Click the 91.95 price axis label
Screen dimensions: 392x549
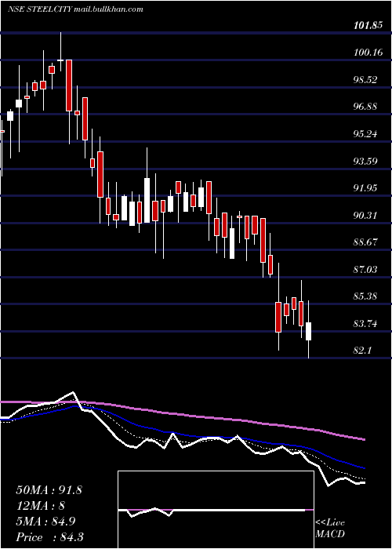click(x=365, y=188)
